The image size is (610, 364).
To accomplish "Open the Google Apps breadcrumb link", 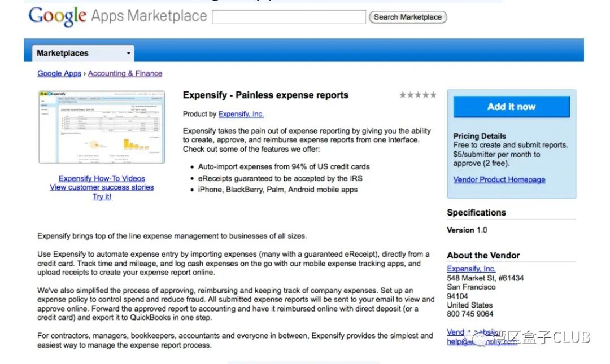I will [59, 73].
